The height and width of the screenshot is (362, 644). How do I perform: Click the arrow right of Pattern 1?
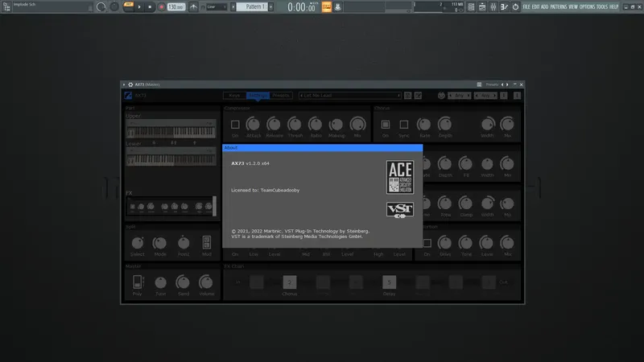coord(270,7)
